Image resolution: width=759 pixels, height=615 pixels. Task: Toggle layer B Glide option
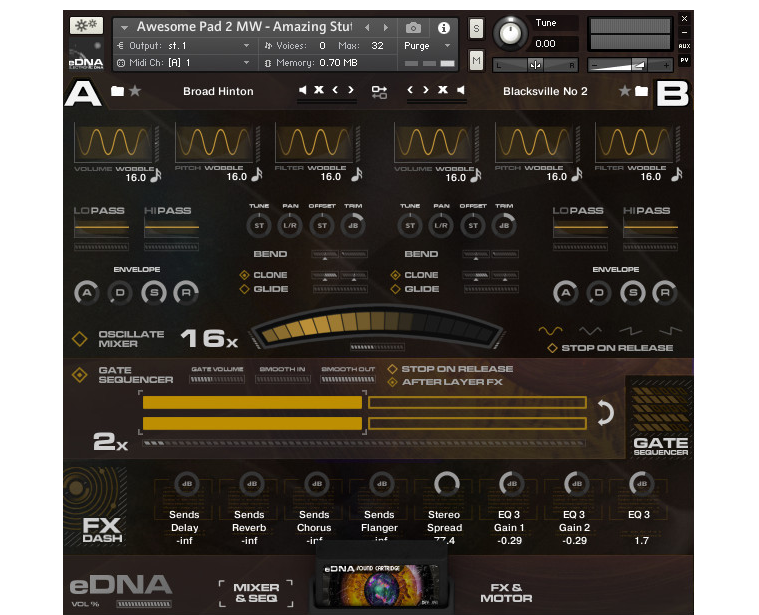pos(395,289)
